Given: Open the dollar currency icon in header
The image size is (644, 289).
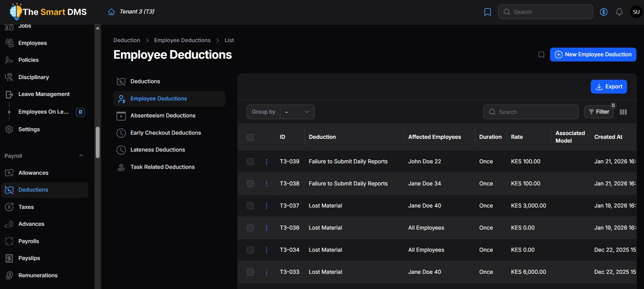Looking at the screenshot, I should pos(604,12).
